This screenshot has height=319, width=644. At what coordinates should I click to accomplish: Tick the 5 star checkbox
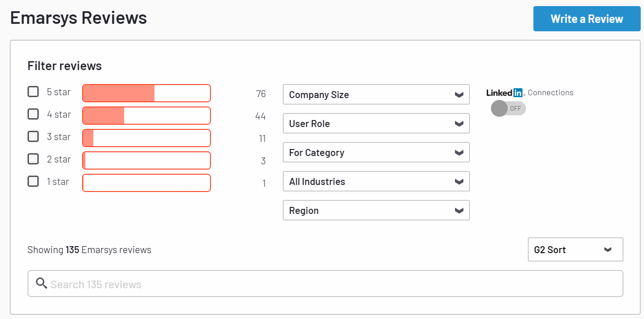click(33, 92)
